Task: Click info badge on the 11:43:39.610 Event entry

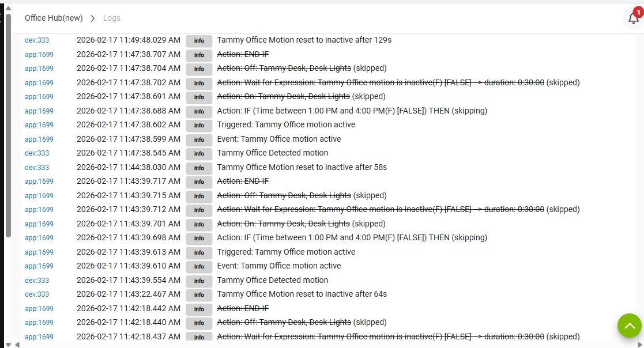Action: coord(199,266)
